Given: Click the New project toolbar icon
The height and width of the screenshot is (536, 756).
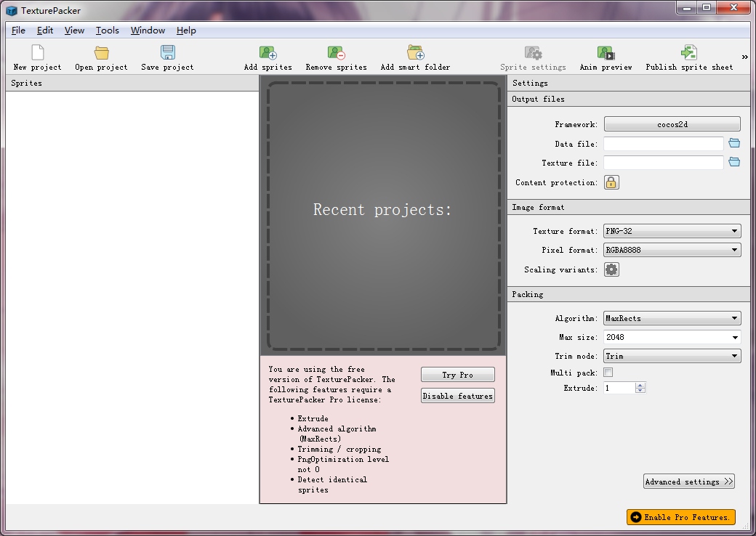Looking at the screenshot, I should click(37, 53).
